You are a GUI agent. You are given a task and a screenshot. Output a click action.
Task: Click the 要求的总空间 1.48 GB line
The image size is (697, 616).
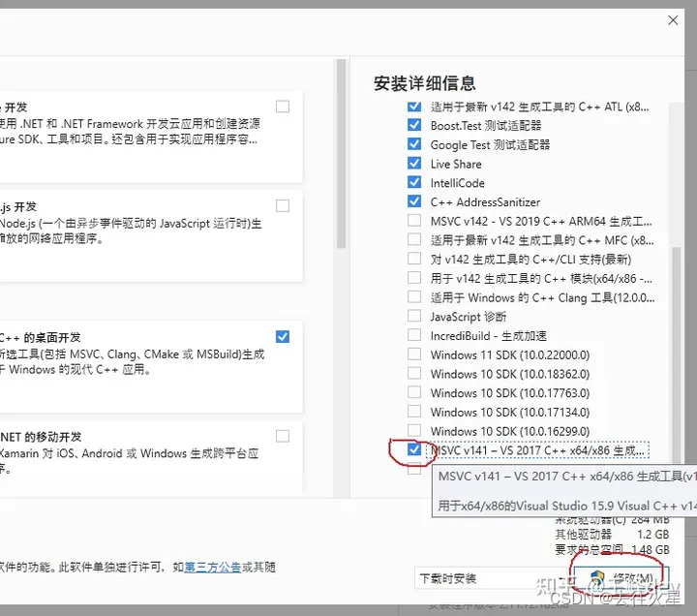612,549
